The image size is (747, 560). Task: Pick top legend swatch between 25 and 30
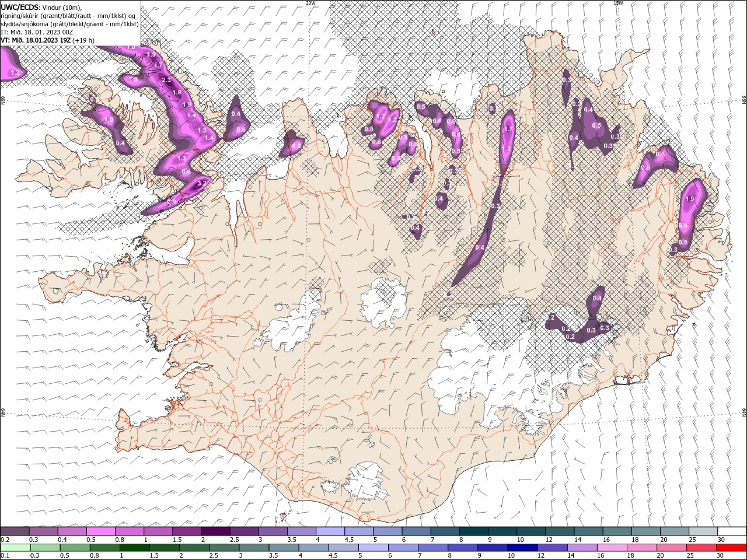click(x=703, y=531)
